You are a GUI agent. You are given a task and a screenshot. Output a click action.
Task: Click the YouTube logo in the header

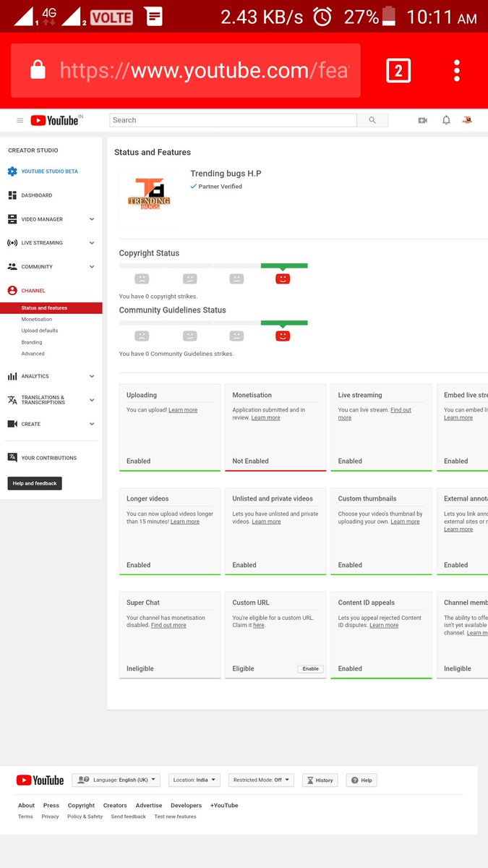click(56, 120)
